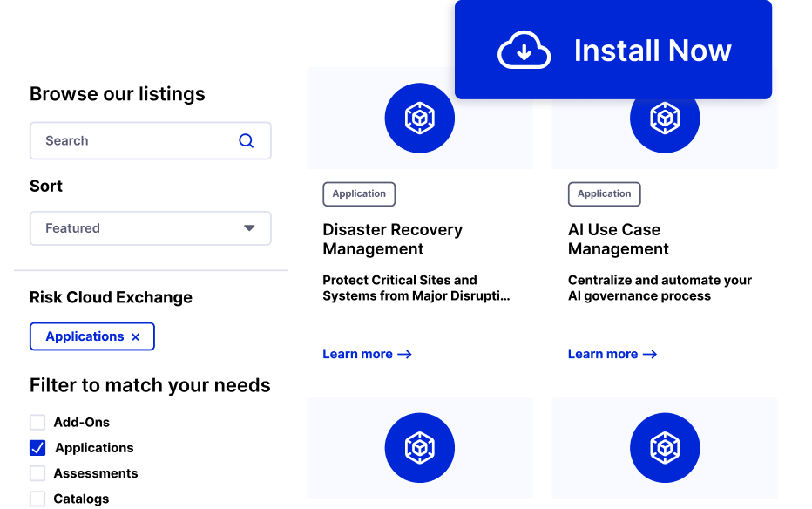Click the arrow beside Disaster Recovery Learn more
The width and height of the screenshot is (812, 509).
point(404,355)
